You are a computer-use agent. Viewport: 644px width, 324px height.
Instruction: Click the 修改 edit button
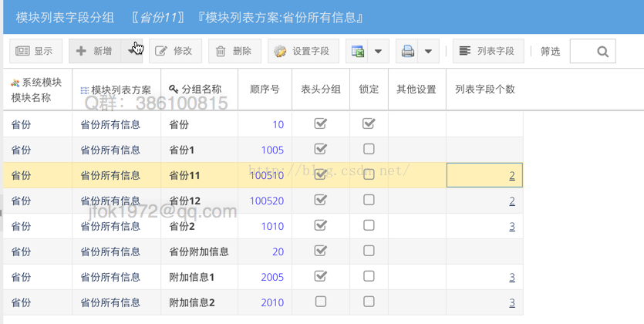pos(175,51)
